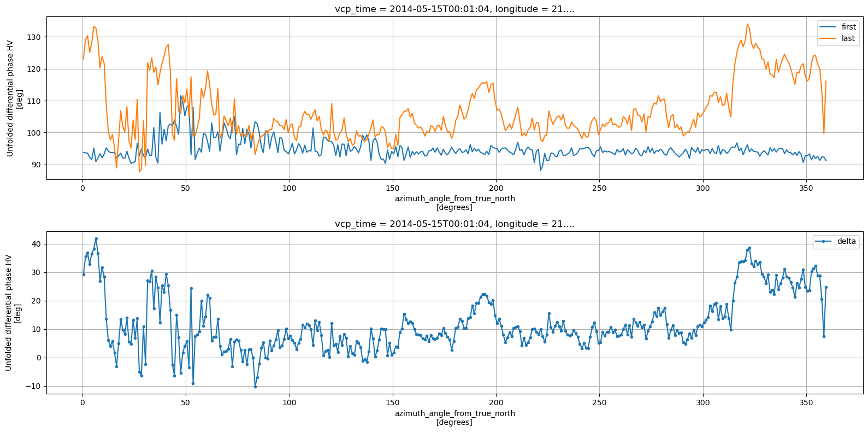The image size is (868, 432).
Task: Click y-axis tick 30 on delta chart
Action: (37, 272)
